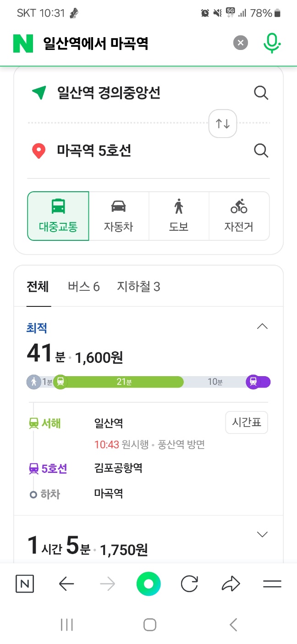Image resolution: width=297 pixels, height=644 pixels.
Task: Tap the refresh icon in the bottom bar
Action: coord(189,583)
